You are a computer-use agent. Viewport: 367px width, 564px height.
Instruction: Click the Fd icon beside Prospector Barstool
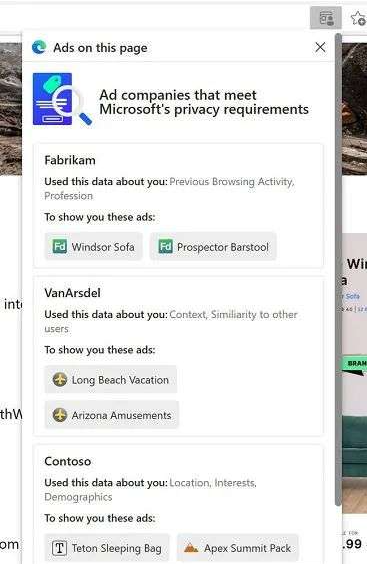tap(166, 247)
